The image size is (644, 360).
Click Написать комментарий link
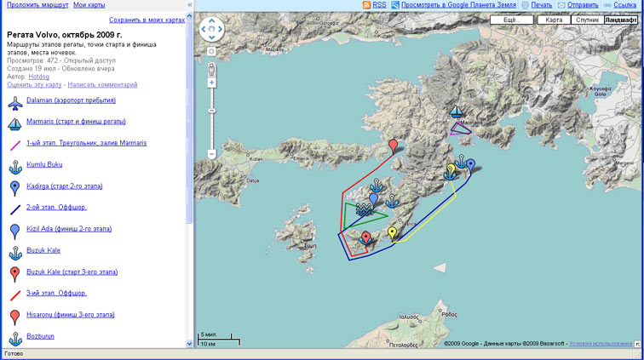103,84
